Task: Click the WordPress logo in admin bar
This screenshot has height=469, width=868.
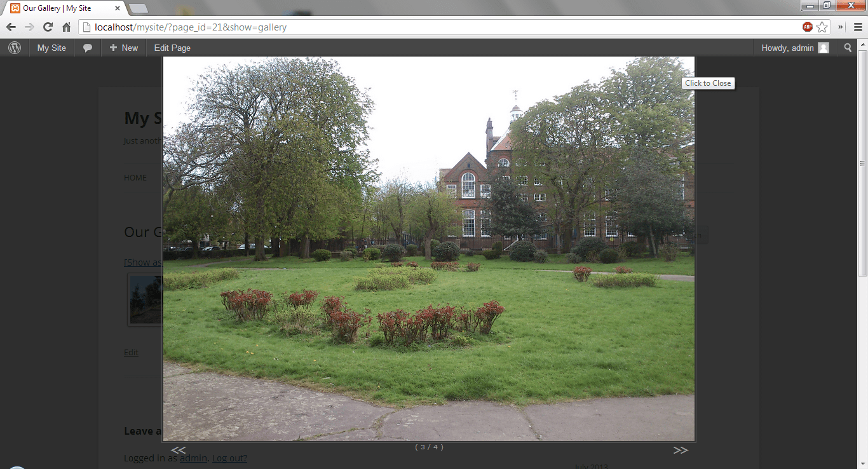Action: click(15, 48)
